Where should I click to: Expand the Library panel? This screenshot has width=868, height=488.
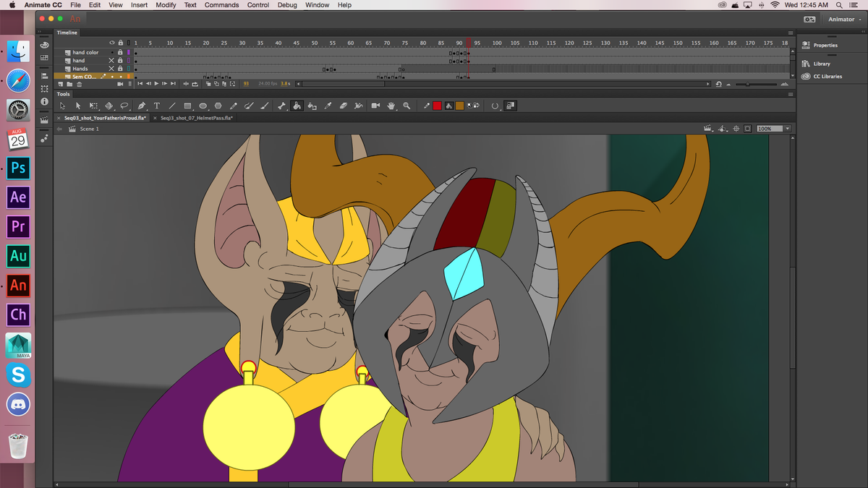coord(822,64)
